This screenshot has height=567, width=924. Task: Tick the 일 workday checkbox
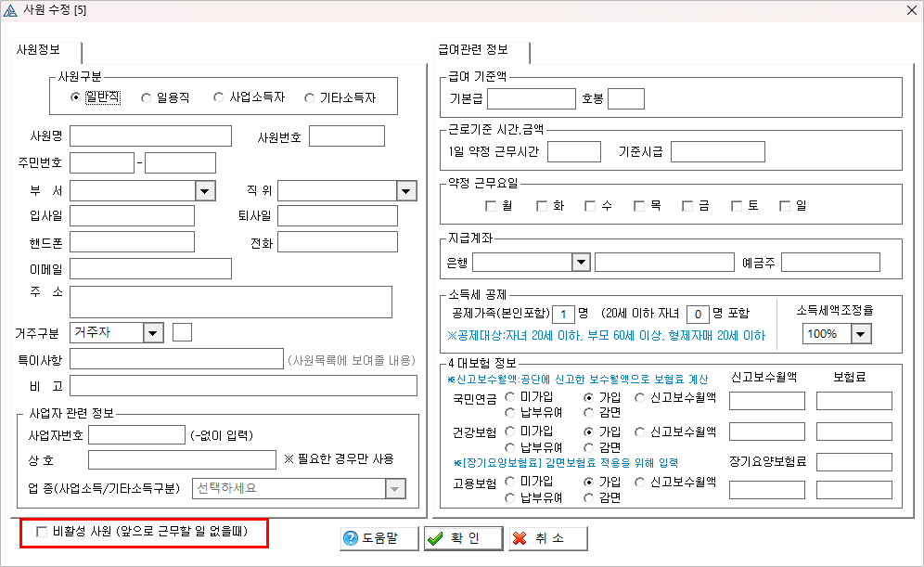point(784,206)
